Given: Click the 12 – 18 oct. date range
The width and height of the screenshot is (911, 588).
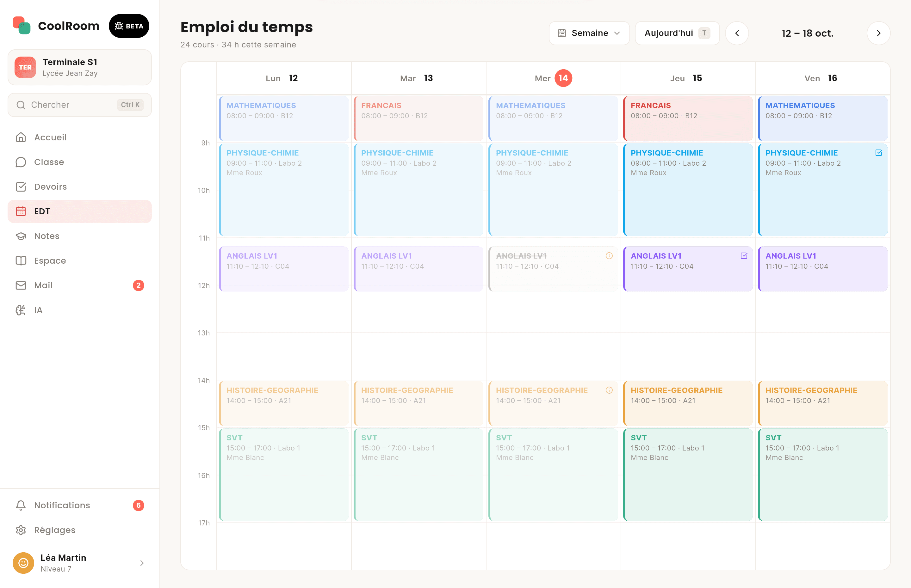Looking at the screenshot, I should point(808,33).
